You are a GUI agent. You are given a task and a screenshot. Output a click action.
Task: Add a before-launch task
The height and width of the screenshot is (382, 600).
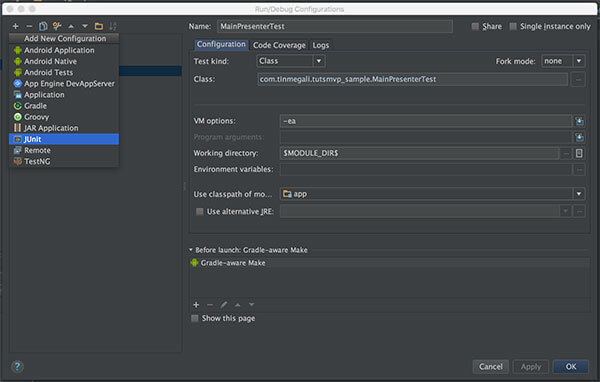click(x=196, y=305)
